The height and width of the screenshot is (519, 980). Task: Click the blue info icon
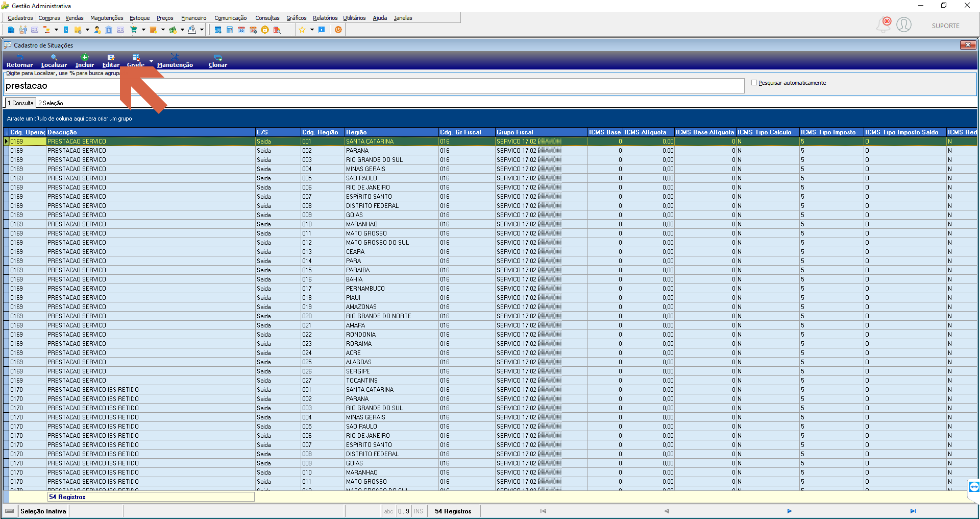pos(322,30)
